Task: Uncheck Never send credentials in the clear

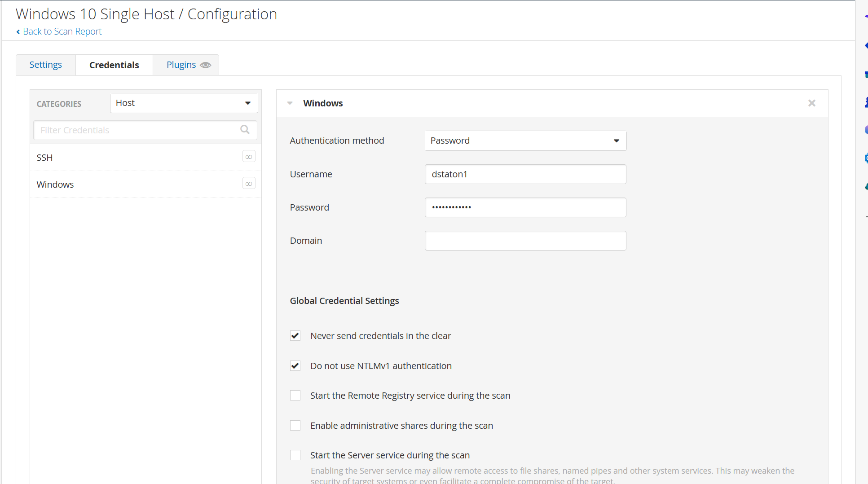Action: click(x=295, y=335)
